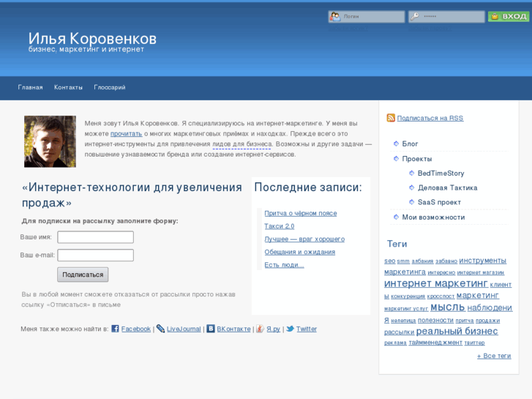Click the LiveJournal pencil icon

click(x=160, y=329)
